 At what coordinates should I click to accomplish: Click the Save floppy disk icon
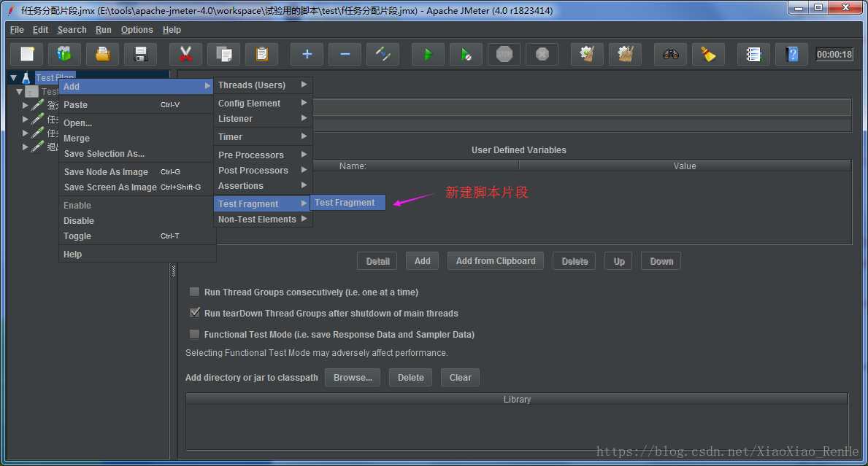coord(141,54)
